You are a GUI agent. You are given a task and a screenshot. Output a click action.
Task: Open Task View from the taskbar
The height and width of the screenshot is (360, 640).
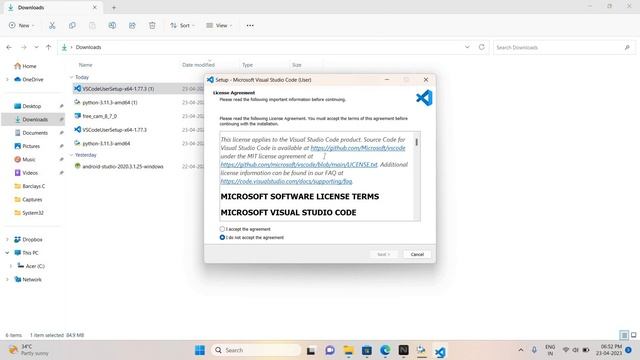click(x=311, y=350)
